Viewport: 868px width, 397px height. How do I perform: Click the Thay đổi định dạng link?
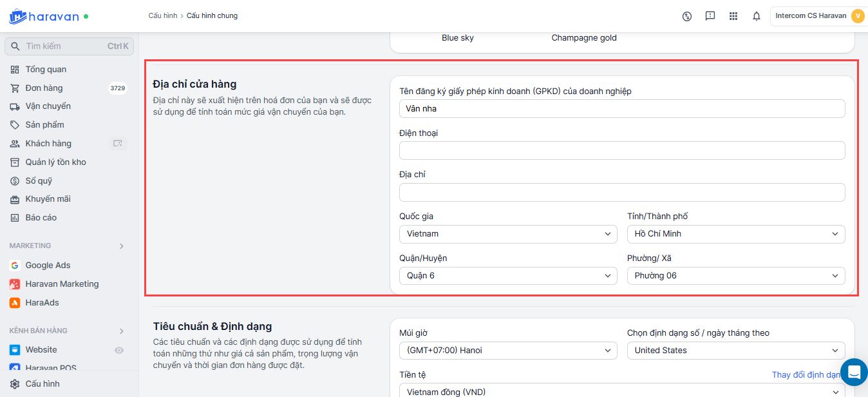point(806,375)
